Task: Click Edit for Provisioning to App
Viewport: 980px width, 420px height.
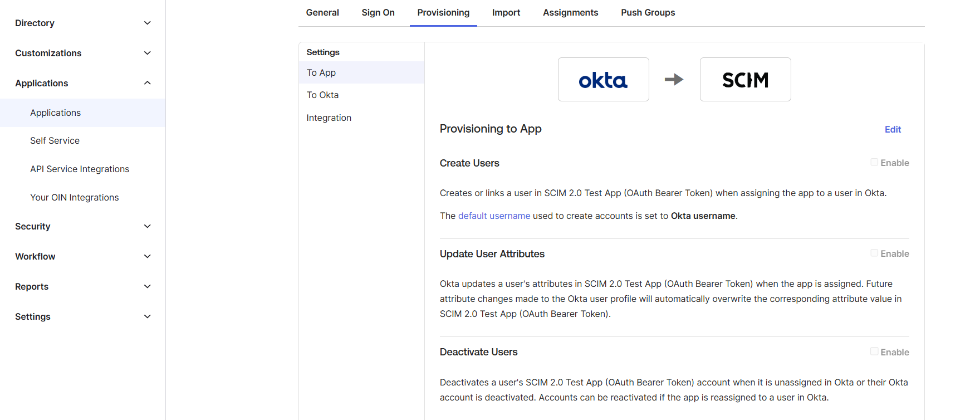Action: coord(893,129)
